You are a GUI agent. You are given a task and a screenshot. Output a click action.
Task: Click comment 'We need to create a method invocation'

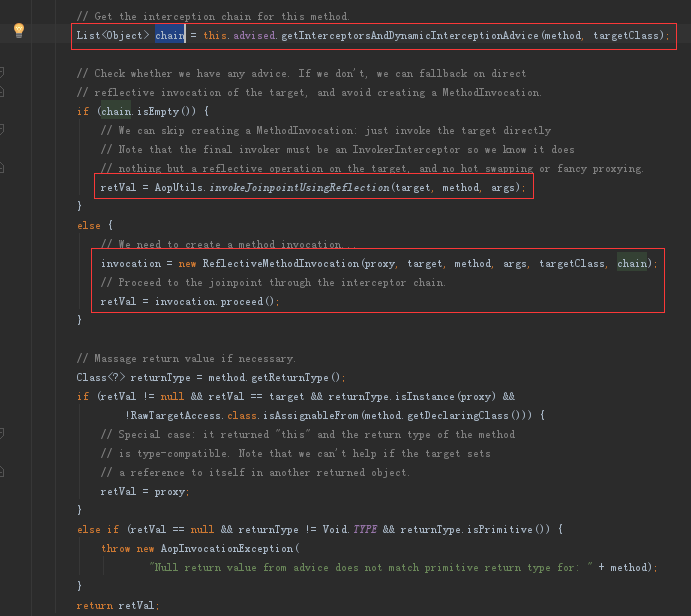pos(228,245)
